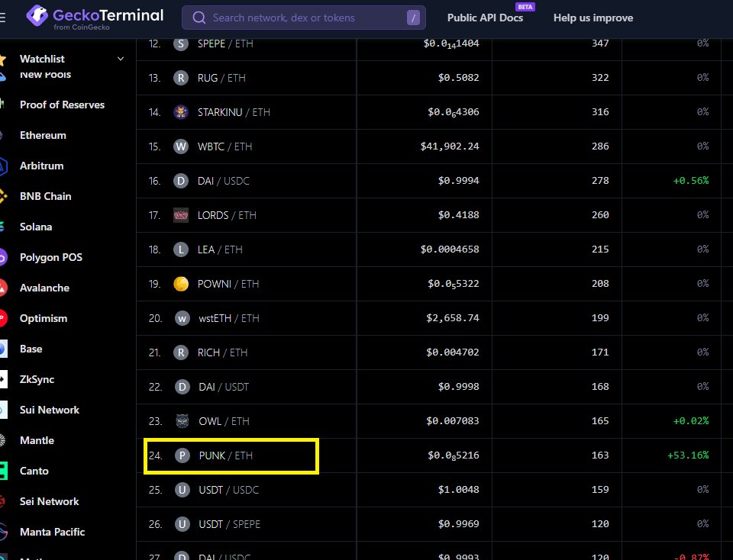Click the WBTC token icon
The image size is (733, 560).
pos(181,146)
